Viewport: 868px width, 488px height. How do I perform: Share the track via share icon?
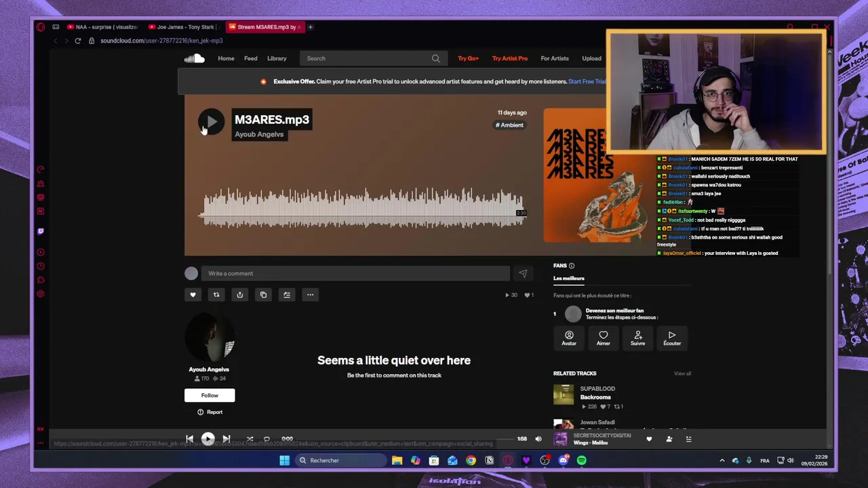tap(240, 295)
